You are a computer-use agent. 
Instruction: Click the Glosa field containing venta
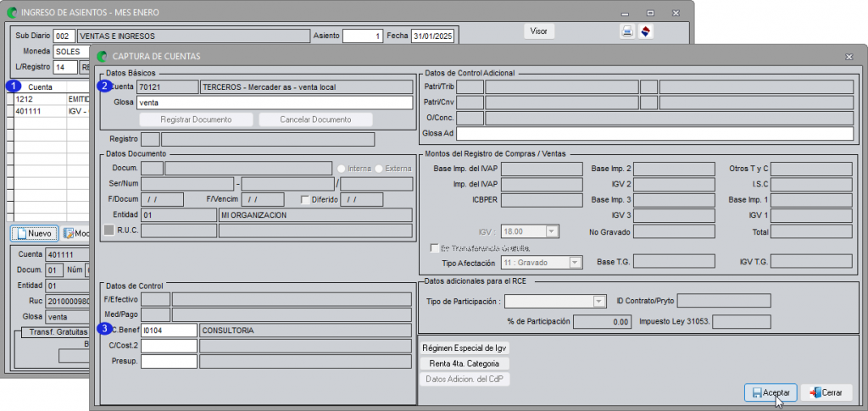click(274, 103)
